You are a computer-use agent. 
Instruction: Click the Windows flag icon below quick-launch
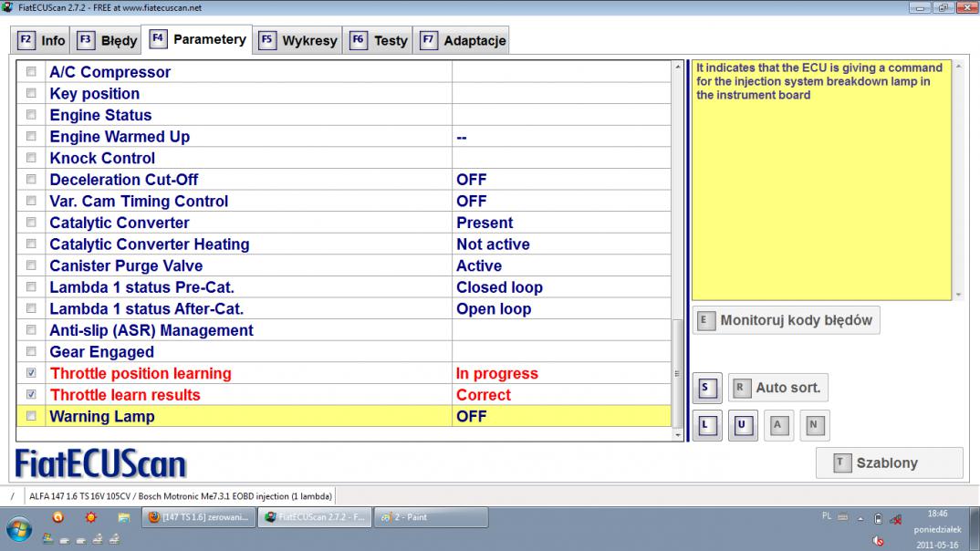(47, 539)
